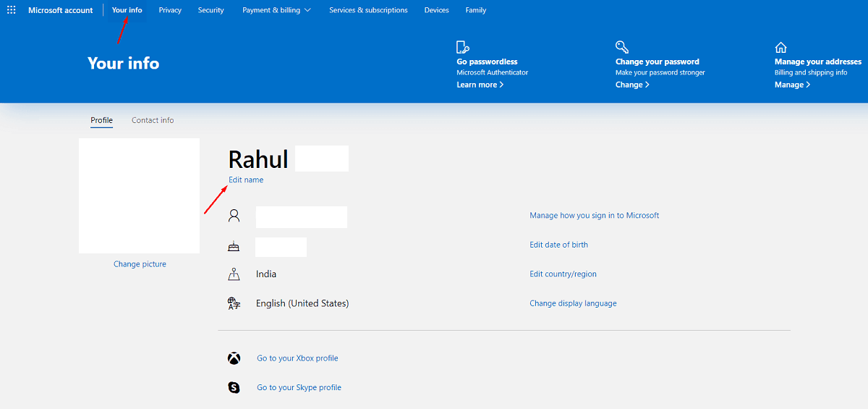Viewport: 868px width, 409px height.
Task: Open the Privacy menu item
Action: coord(170,10)
